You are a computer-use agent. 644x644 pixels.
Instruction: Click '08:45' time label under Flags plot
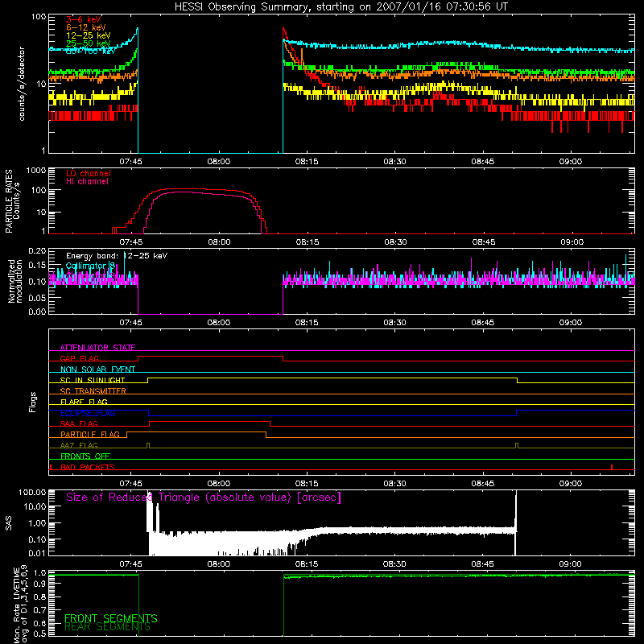pyautogui.click(x=483, y=484)
